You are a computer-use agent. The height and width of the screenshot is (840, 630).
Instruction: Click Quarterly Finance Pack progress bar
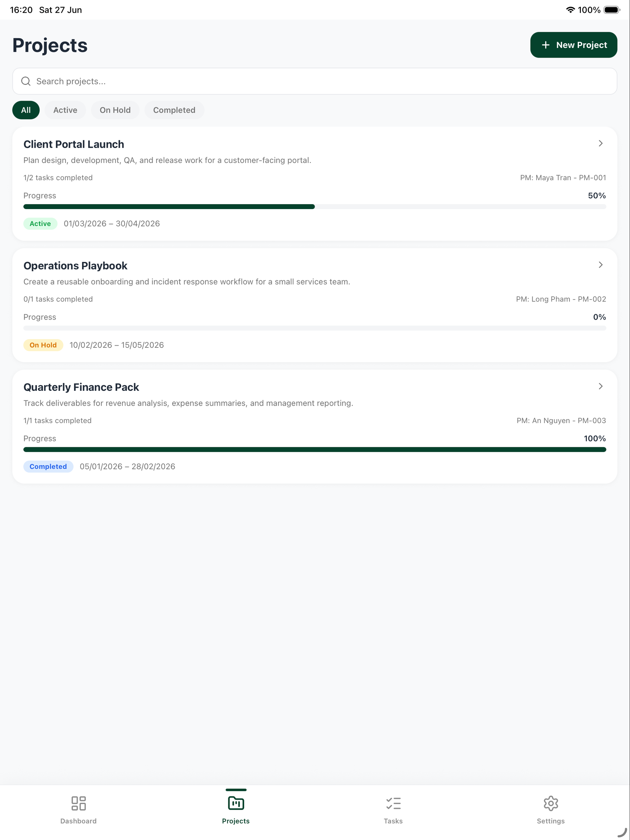tap(315, 450)
